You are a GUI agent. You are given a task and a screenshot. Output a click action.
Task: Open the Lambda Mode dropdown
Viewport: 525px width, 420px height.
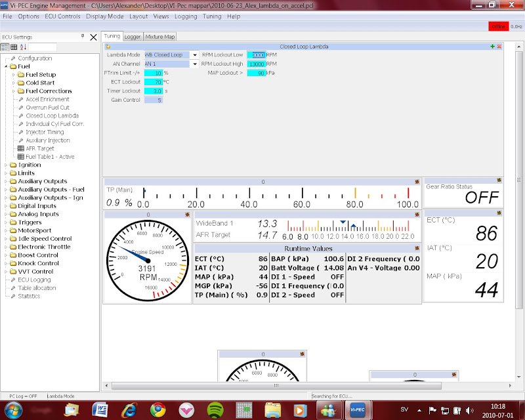click(194, 55)
